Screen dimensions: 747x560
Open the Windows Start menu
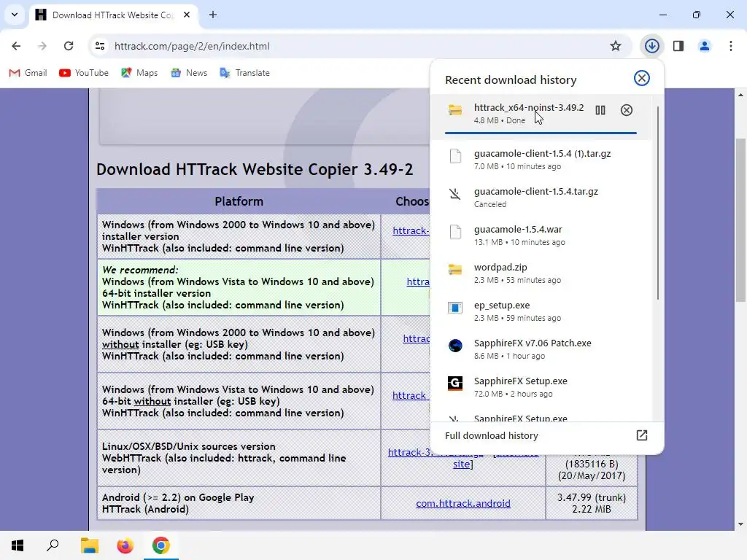coord(18,545)
